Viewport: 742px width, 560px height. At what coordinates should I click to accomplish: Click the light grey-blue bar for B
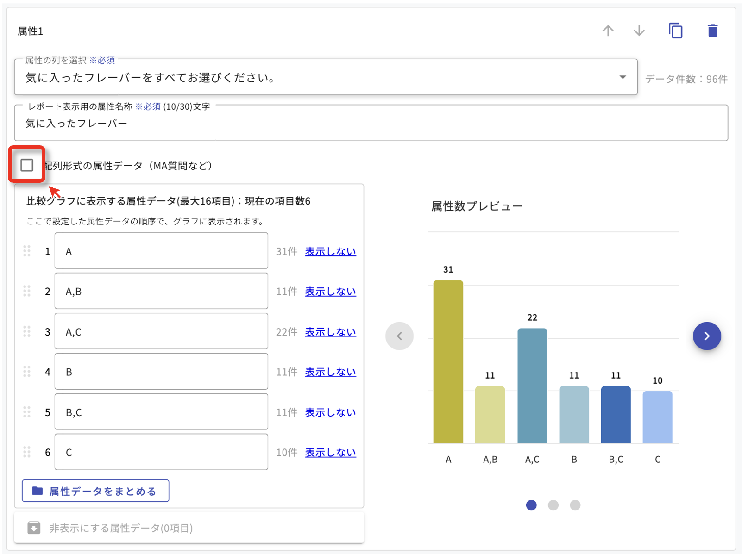(574, 415)
